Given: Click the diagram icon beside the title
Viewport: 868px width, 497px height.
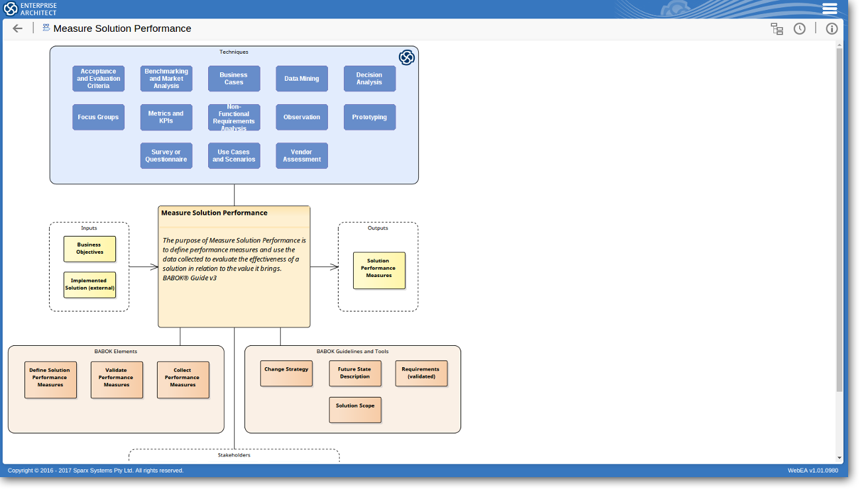Looking at the screenshot, I should [46, 28].
